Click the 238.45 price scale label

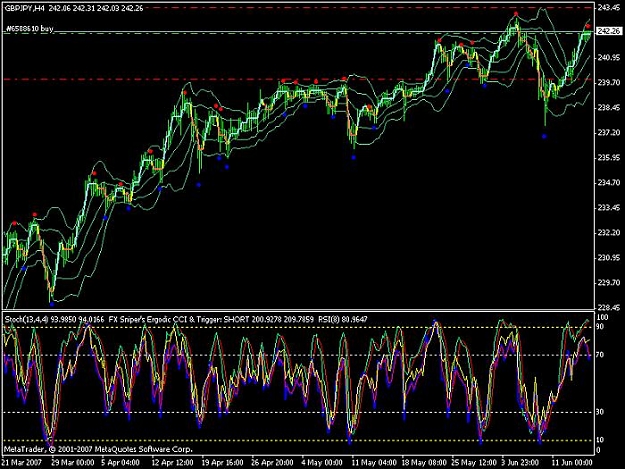pos(609,108)
